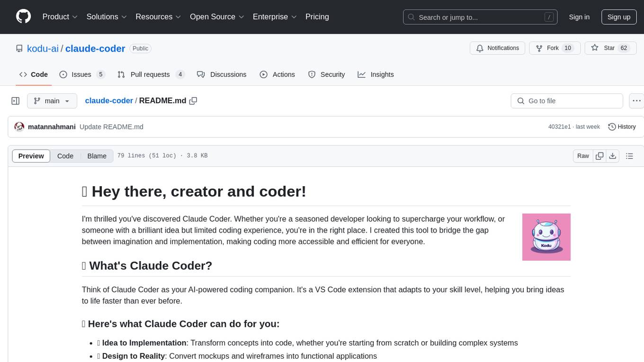Click the Go to file field
644x362 pixels.
[567, 101]
